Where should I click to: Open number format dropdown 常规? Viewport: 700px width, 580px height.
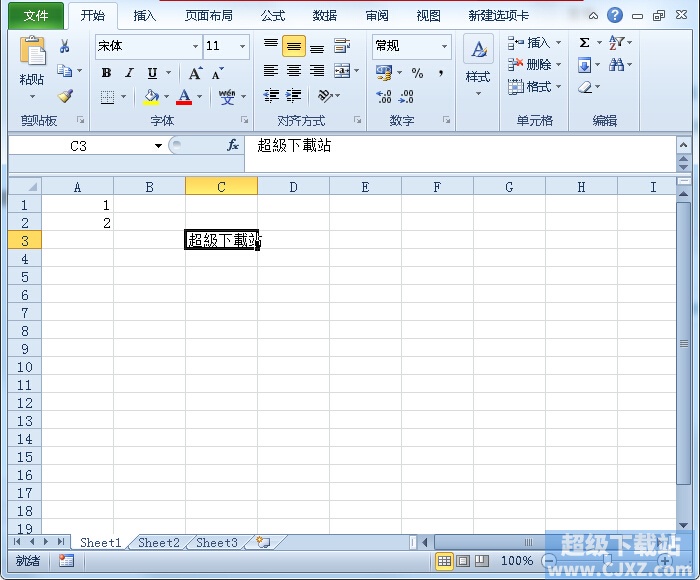(444, 46)
